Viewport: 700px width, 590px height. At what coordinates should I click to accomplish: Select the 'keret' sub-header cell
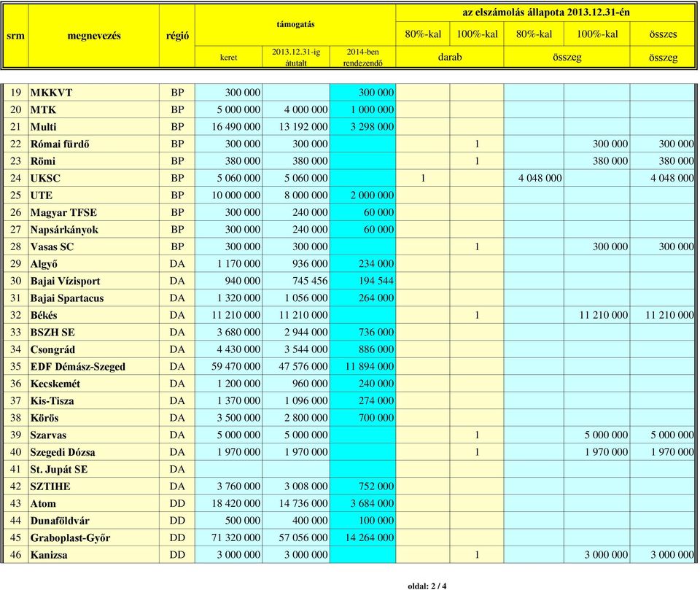228,57
